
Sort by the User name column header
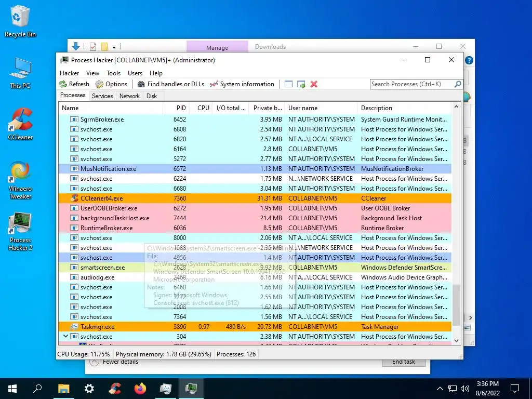pos(321,108)
